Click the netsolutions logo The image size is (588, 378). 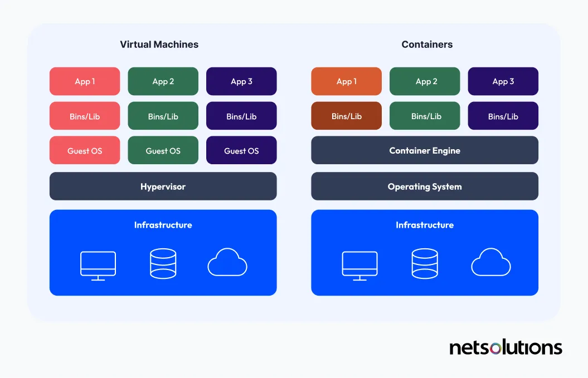pyautogui.click(x=506, y=347)
